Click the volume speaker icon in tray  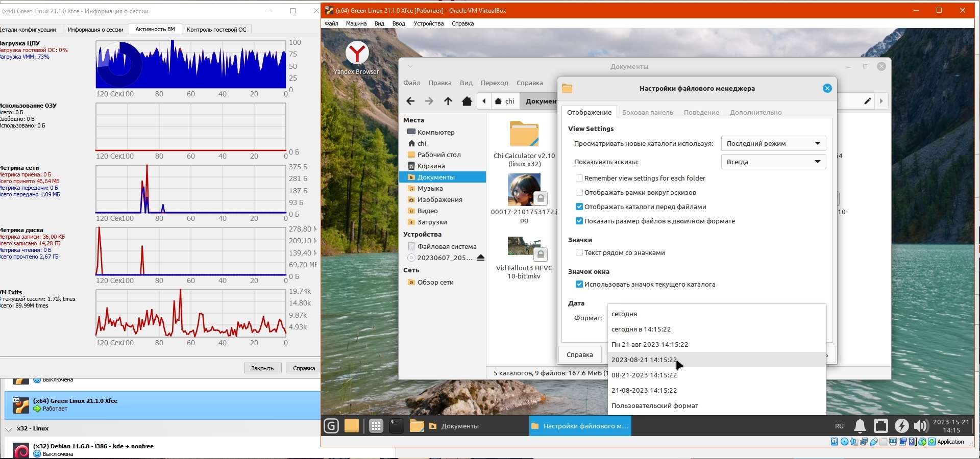[921, 426]
